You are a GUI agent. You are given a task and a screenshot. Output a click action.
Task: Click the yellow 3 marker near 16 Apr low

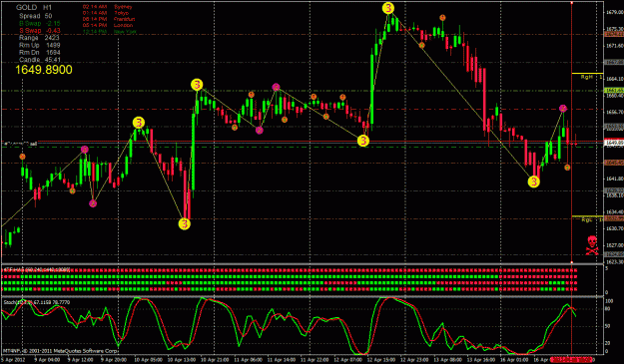click(x=534, y=182)
